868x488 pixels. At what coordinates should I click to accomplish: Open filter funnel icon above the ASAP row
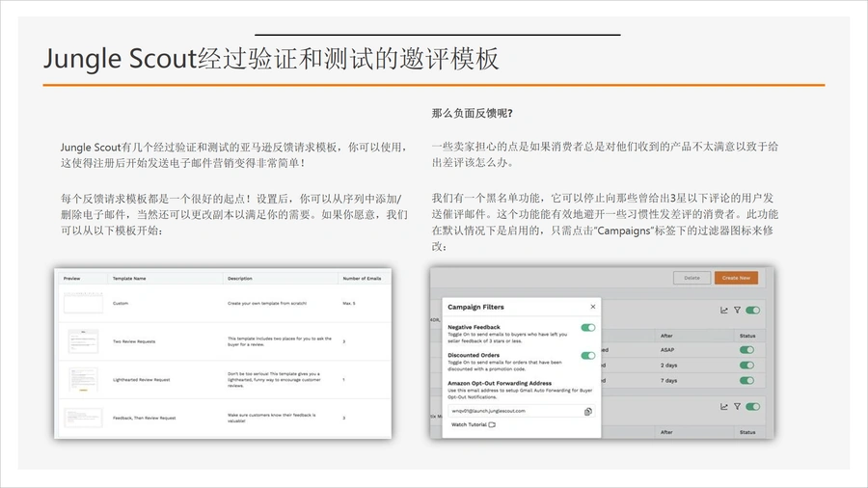click(x=738, y=311)
